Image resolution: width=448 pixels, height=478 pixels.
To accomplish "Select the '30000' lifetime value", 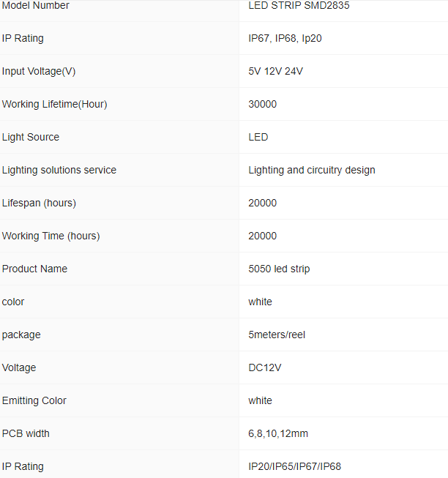I will click(x=263, y=104).
